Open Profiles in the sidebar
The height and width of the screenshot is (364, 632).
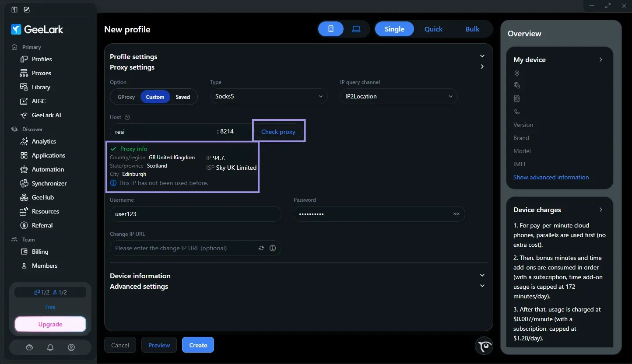[x=42, y=59]
